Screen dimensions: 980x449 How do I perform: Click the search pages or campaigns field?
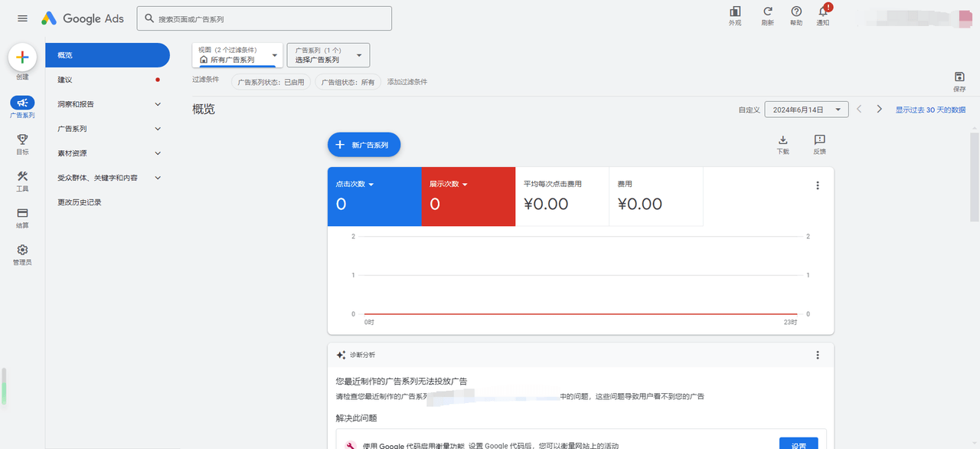[264, 18]
